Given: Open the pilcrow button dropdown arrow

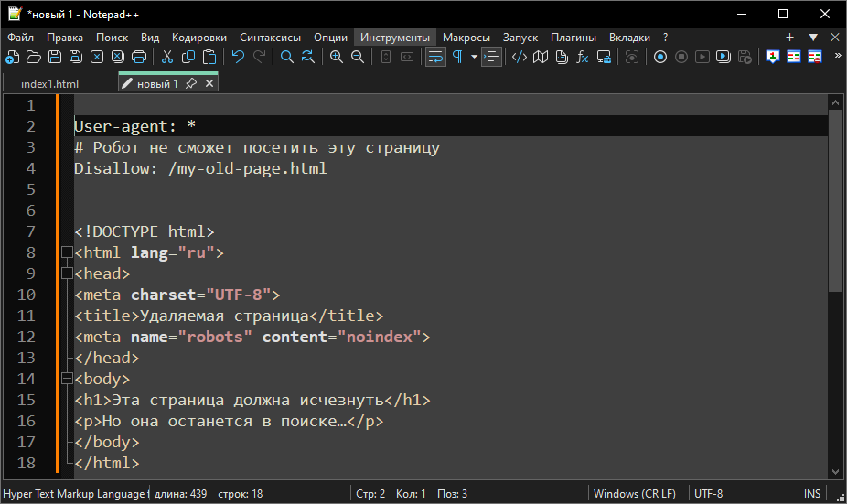Looking at the screenshot, I should coord(474,57).
